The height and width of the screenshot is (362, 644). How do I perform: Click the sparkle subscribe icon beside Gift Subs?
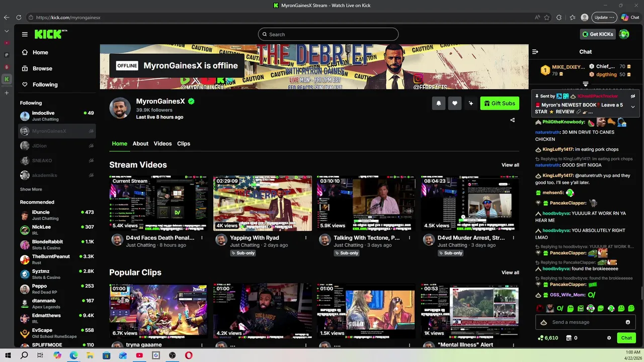471,103
